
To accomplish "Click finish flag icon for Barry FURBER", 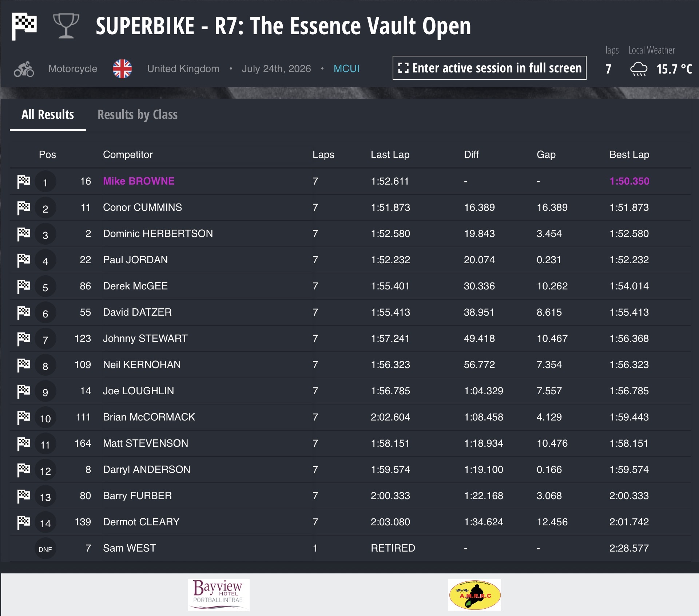I will point(24,496).
